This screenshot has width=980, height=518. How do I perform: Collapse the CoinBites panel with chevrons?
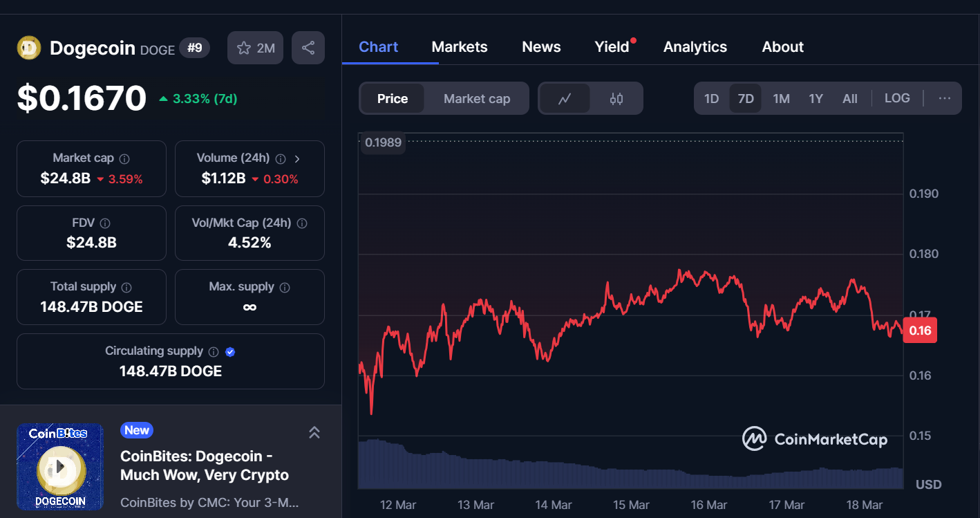(314, 432)
